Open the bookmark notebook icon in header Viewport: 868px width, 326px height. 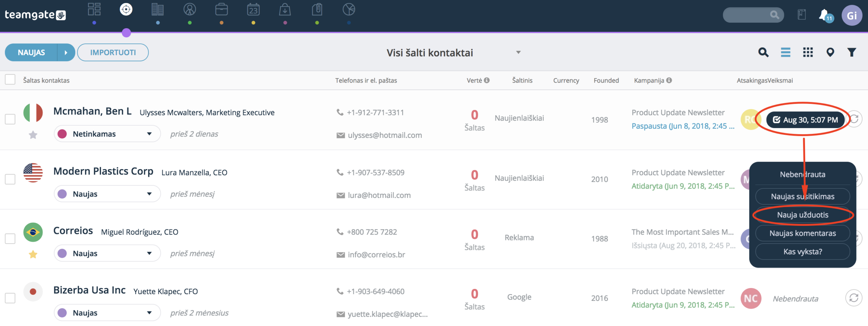802,15
